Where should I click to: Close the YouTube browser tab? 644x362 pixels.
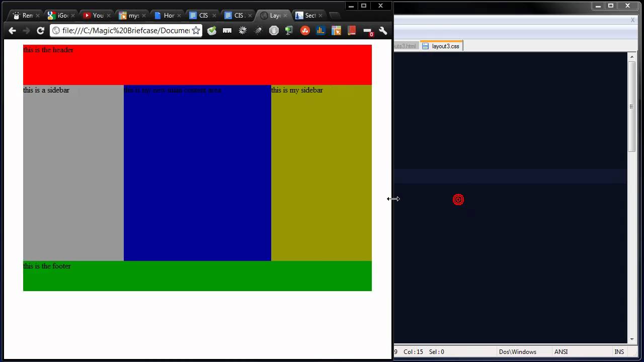108,16
